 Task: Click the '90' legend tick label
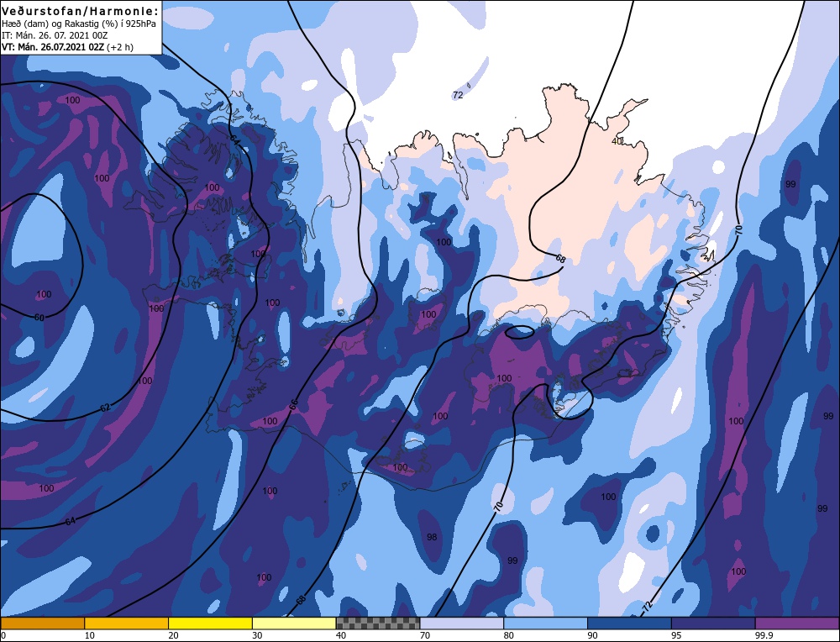[x=592, y=635]
